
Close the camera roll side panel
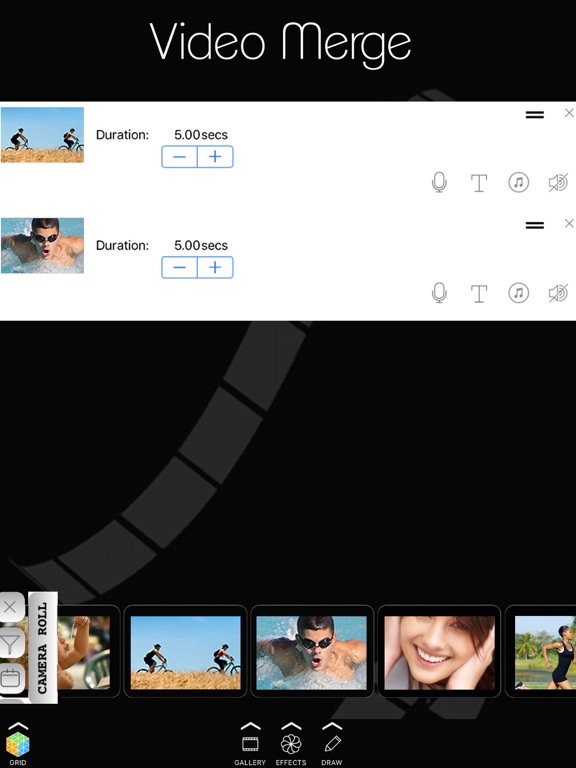tap(10, 607)
